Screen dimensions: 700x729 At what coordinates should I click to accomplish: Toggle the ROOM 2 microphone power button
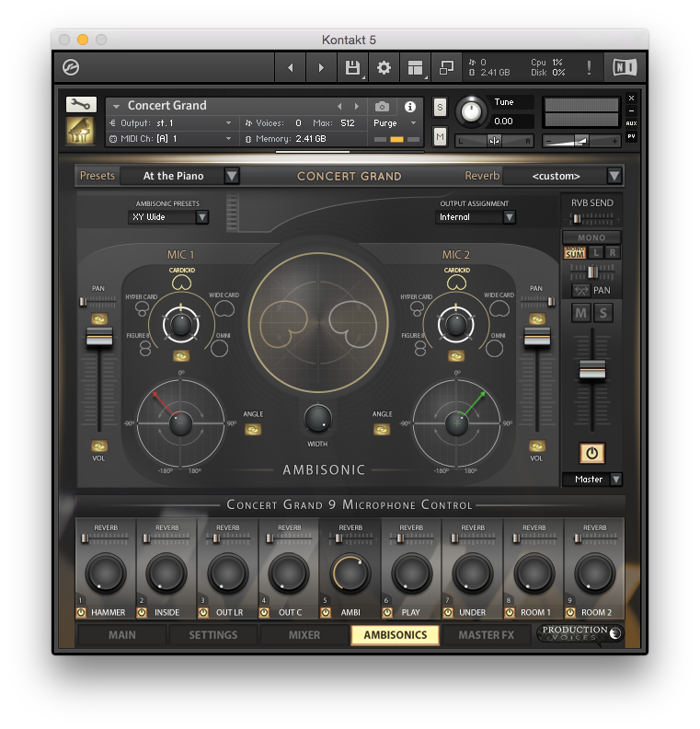570,612
